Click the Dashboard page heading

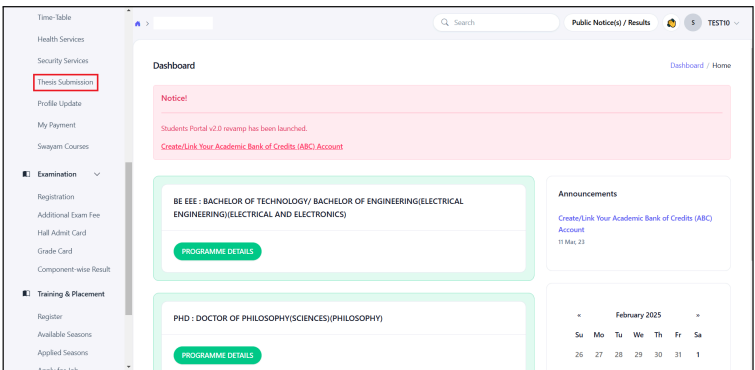[174, 66]
